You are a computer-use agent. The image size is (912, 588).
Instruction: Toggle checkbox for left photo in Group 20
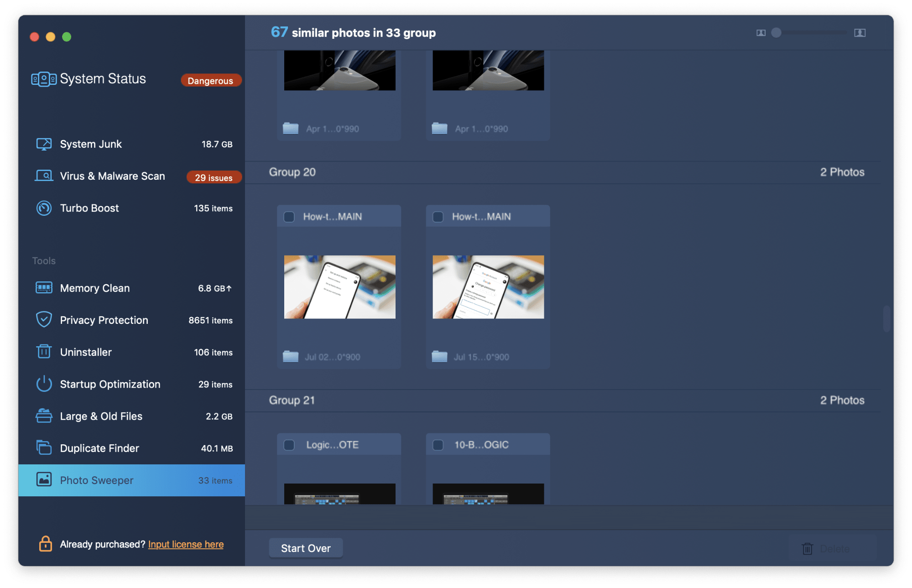(290, 216)
